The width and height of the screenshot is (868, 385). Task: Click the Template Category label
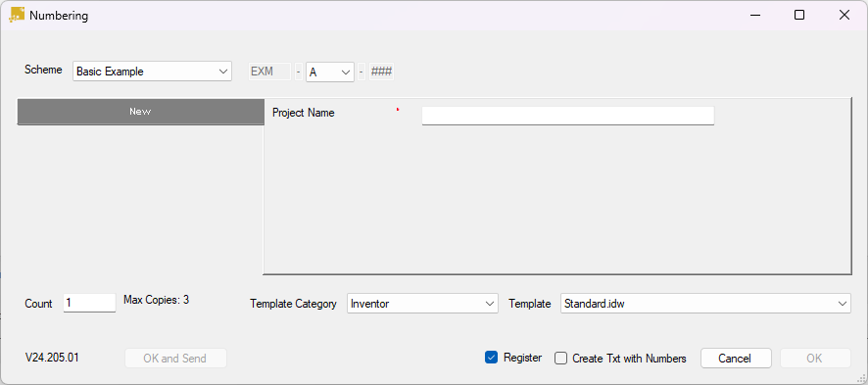click(293, 303)
